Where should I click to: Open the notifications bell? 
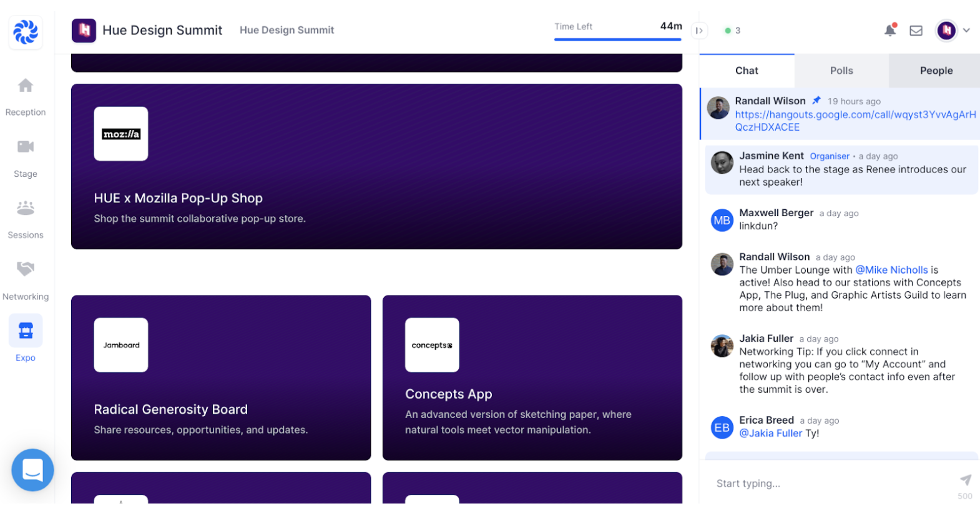[890, 30]
